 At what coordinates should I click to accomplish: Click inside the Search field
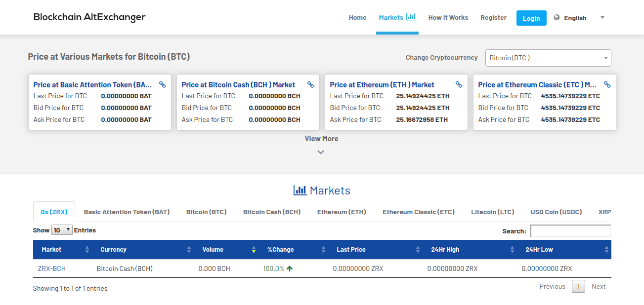tap(570, 230)
